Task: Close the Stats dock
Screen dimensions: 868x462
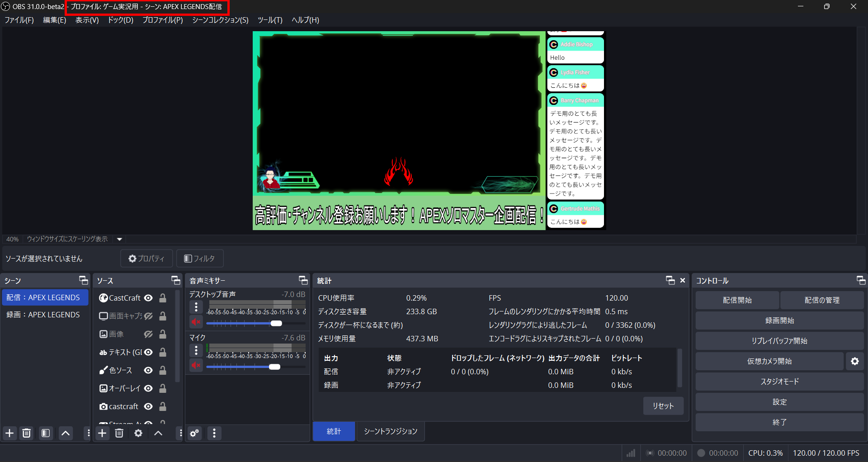Action: [x=683, y=280]
